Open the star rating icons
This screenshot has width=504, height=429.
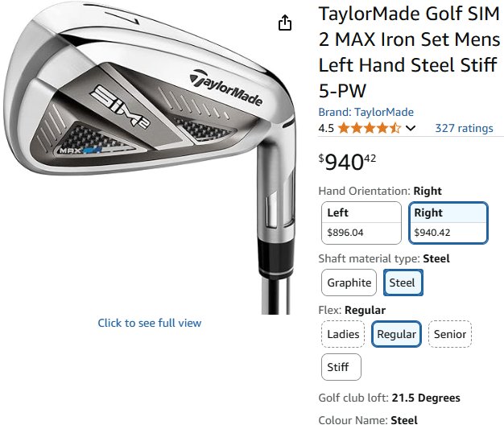370,128
